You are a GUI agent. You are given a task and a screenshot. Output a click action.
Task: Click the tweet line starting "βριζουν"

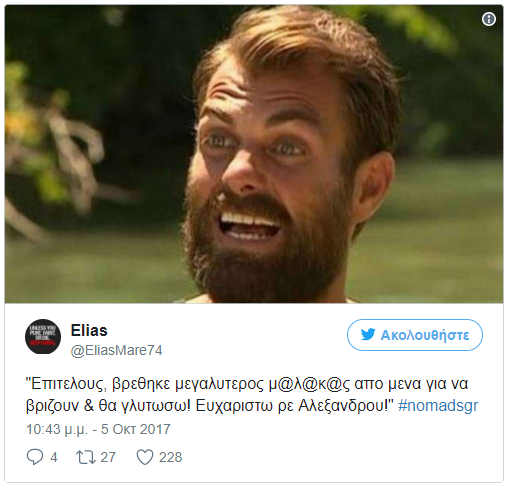pos(252,406)
